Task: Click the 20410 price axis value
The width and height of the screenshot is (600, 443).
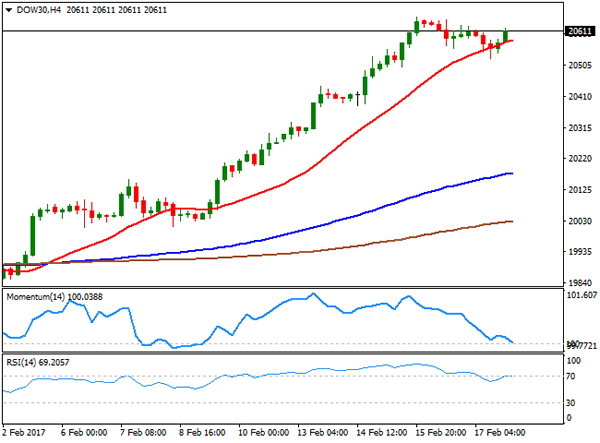Action: pos(580,97)
